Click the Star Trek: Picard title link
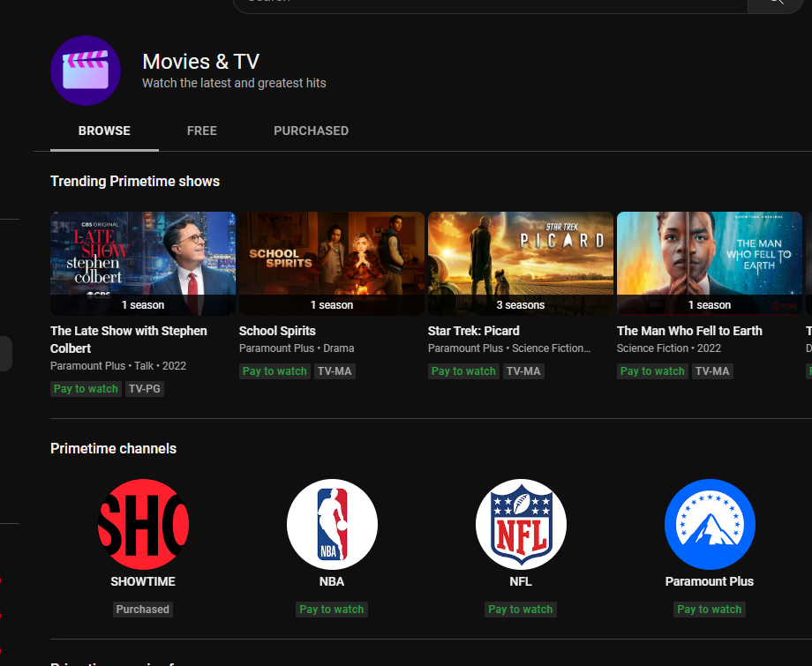Viewport: 812px width, 666px height. coord(474,331)
